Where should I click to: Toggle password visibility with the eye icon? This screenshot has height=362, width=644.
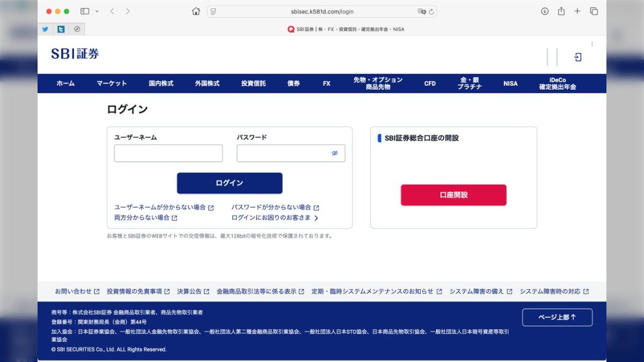pyautogui.click(x=334, y=153)
